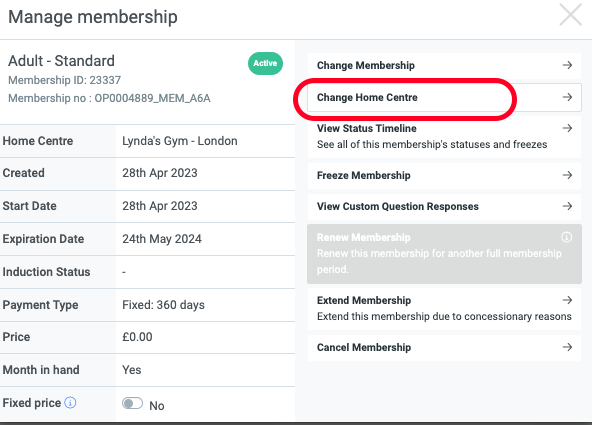Click the green Active status badge
Viewport: 592px width, 425px height.
(265, 63)
